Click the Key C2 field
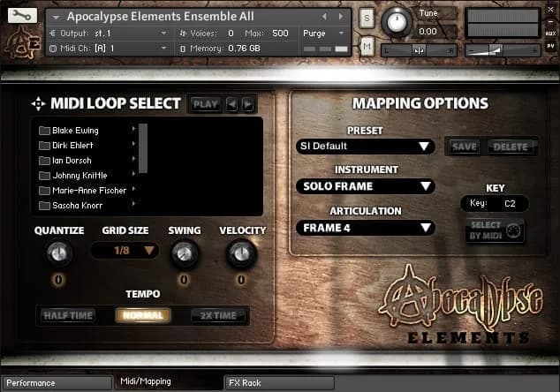The height and width of the screenshot is (392, 560). click(495, 203)
